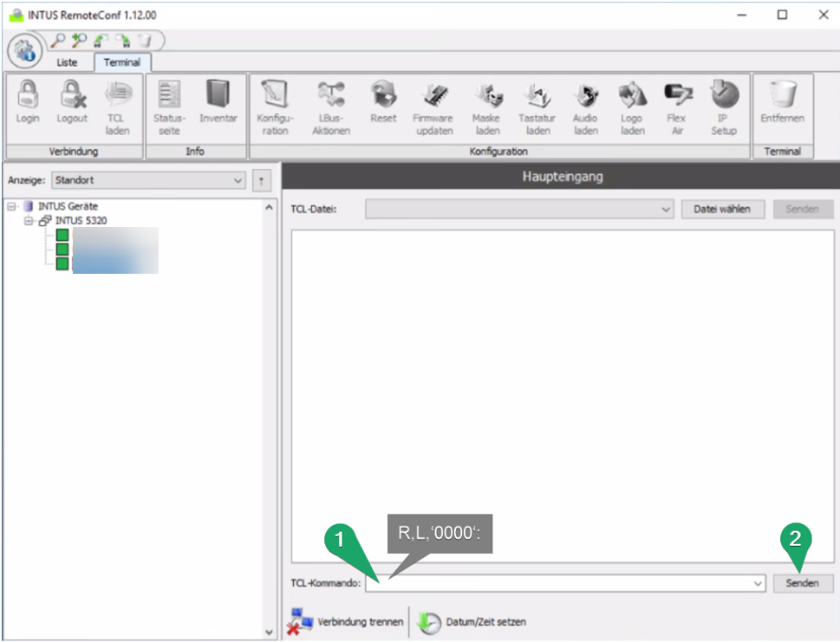
Task: Collapse the INTUS 5320 tree node
Action: 29,221
